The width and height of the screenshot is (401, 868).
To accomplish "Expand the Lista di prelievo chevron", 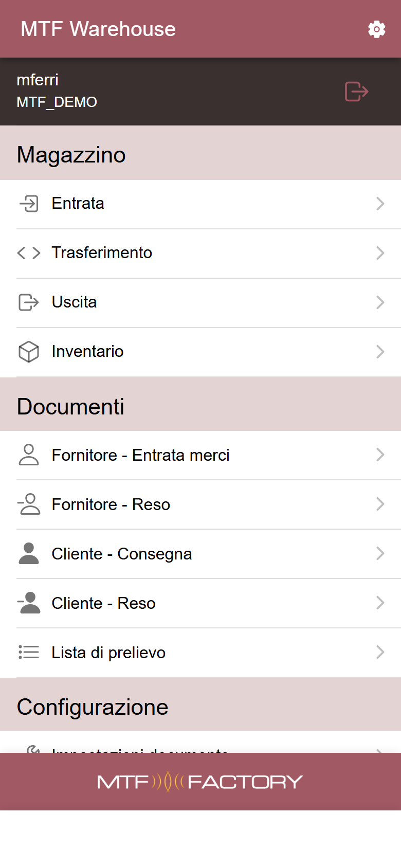I will coord(380,652).
